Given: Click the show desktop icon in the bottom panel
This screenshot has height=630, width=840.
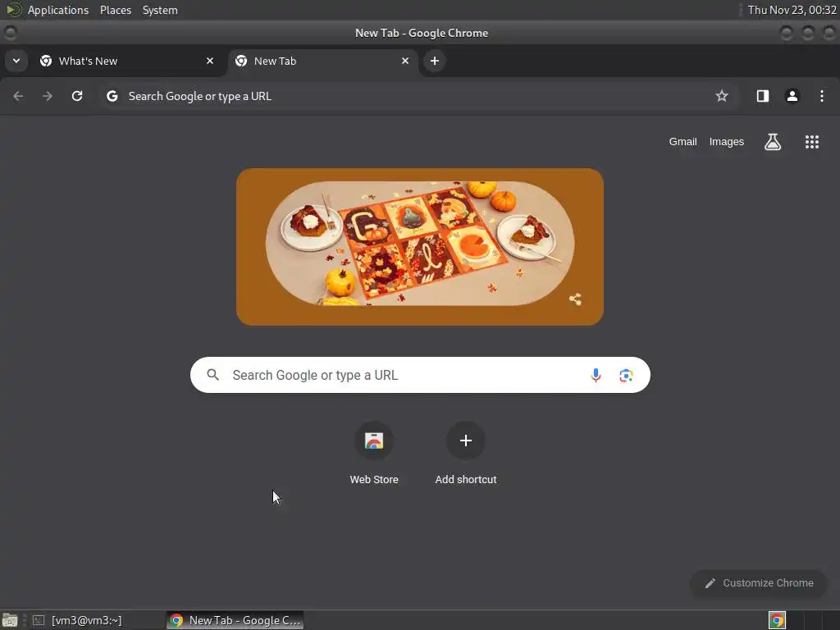Looking at the screenshot, I should point(10,620).
